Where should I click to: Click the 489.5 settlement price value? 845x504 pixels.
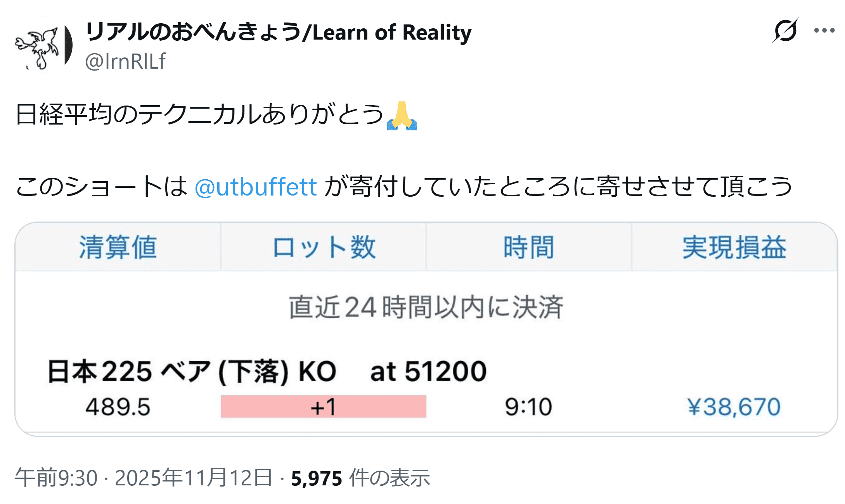click(118, 407)
